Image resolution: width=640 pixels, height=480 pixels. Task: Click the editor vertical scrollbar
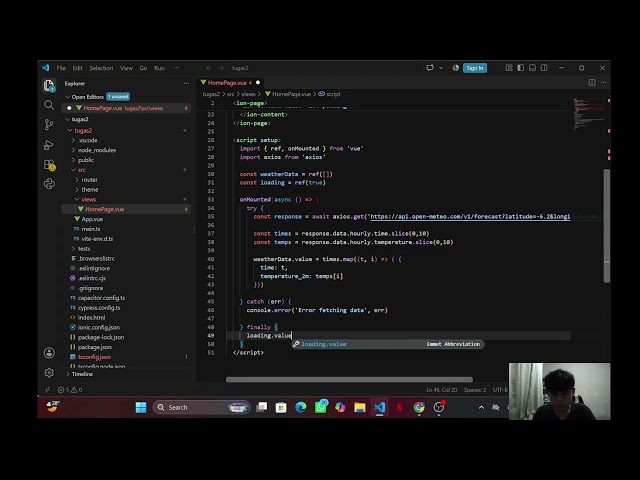pos(607,226)
